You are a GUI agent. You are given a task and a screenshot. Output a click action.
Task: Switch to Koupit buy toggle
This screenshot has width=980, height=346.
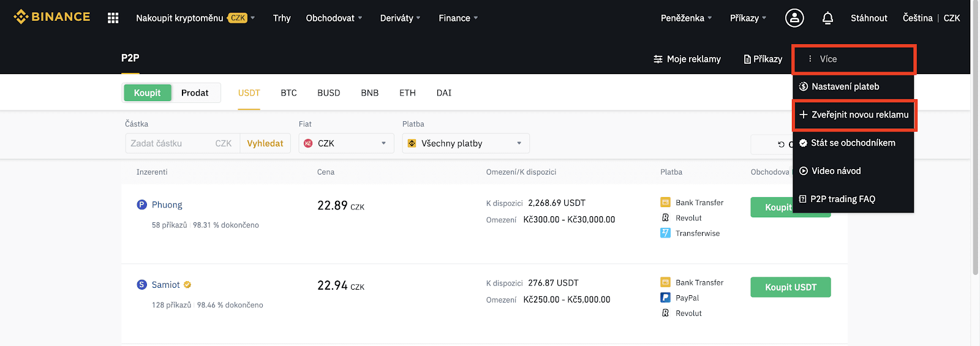tap(147, 92)
